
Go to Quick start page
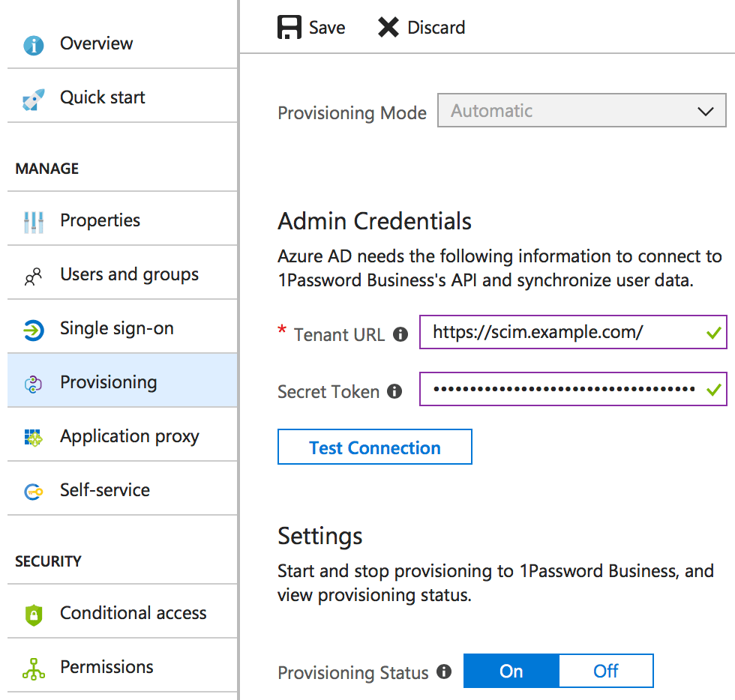pos(122,97)
